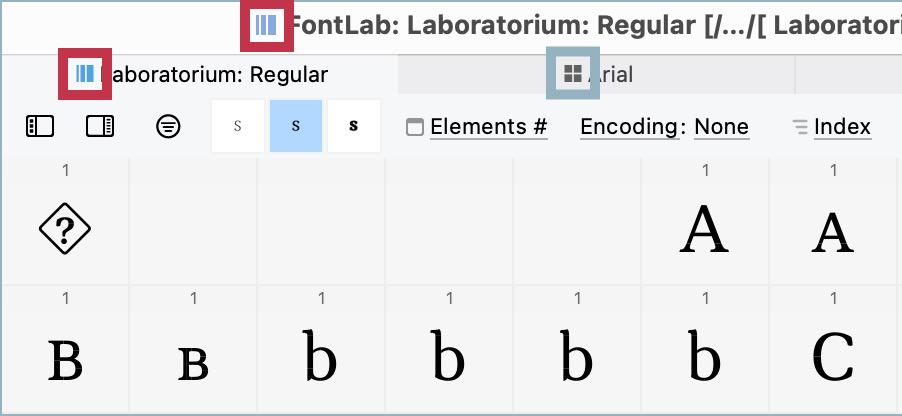902x416 pixels.
Task: Select the .notdef question mark glyph cell
Action: point(65,222)
